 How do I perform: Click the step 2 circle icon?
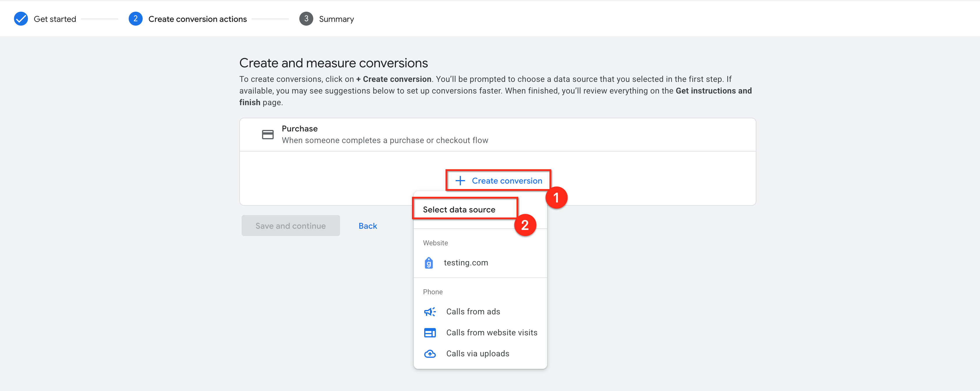[135, 19]
